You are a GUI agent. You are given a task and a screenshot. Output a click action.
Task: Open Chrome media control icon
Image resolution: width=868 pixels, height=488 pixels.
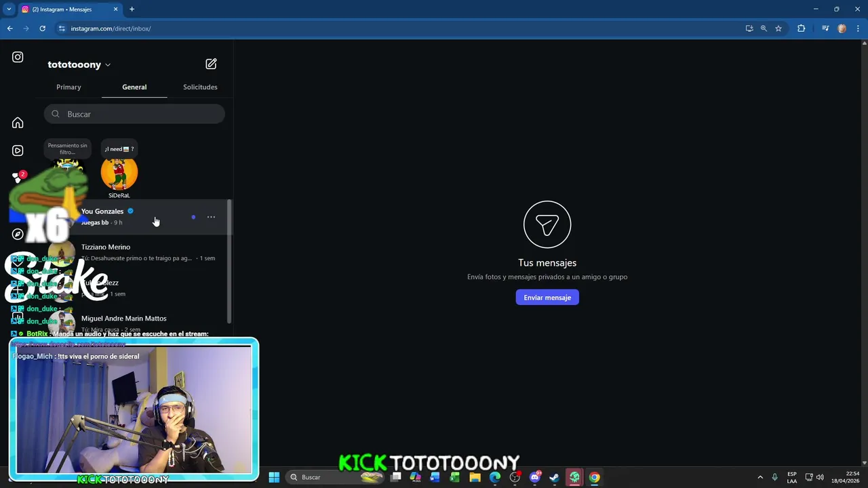coord(825,28)
